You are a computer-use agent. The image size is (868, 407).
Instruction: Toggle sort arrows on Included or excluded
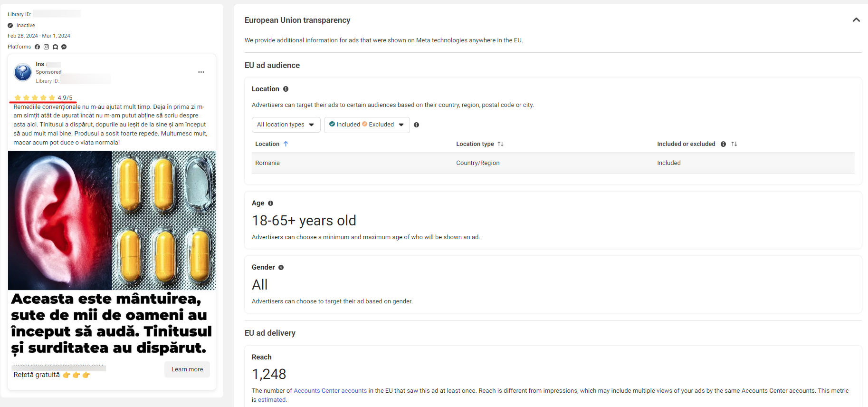point(734,144)
